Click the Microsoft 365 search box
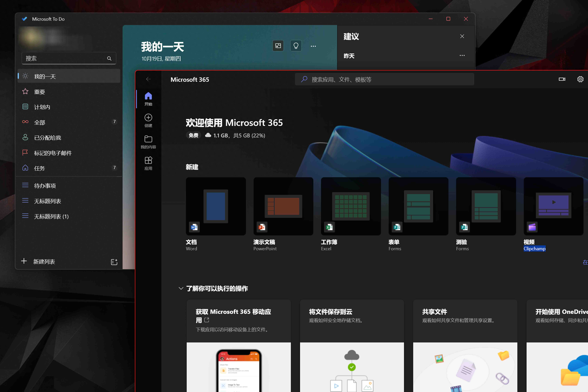The height and width of the screenshot is (392, 588). click(x=384, y=79)
